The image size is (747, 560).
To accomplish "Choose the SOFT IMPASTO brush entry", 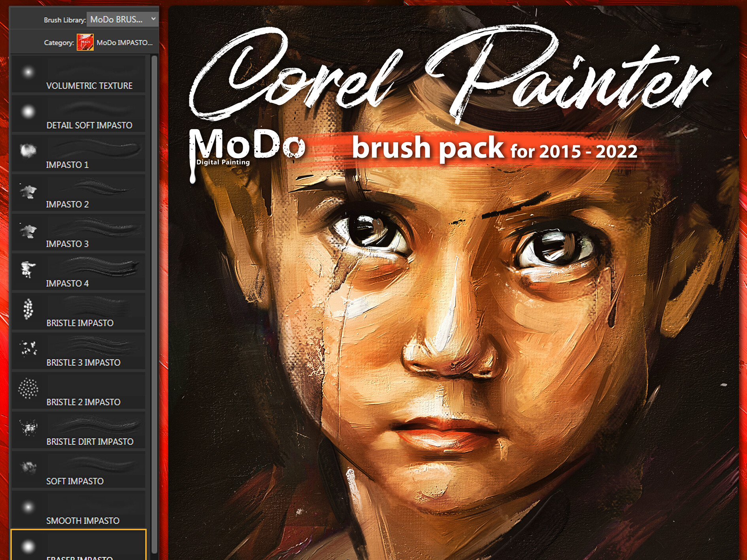I will click(78, 469).
